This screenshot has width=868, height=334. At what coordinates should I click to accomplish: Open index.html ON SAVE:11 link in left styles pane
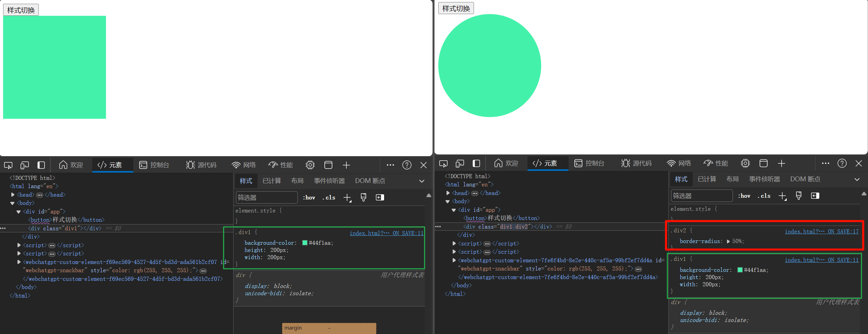[387, 233]
